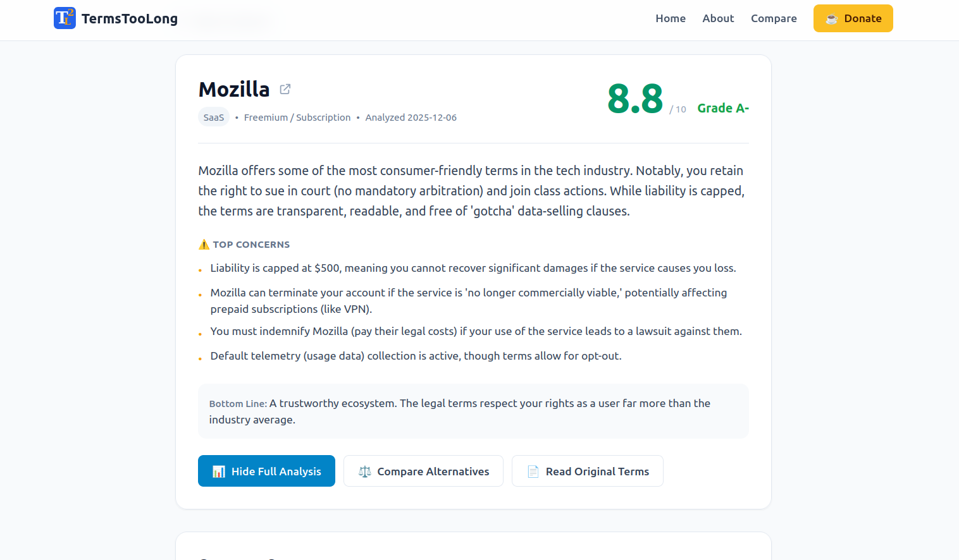Open the Read Original Terms button
Screen dimensions: 959x560
(x=588, y=471)
